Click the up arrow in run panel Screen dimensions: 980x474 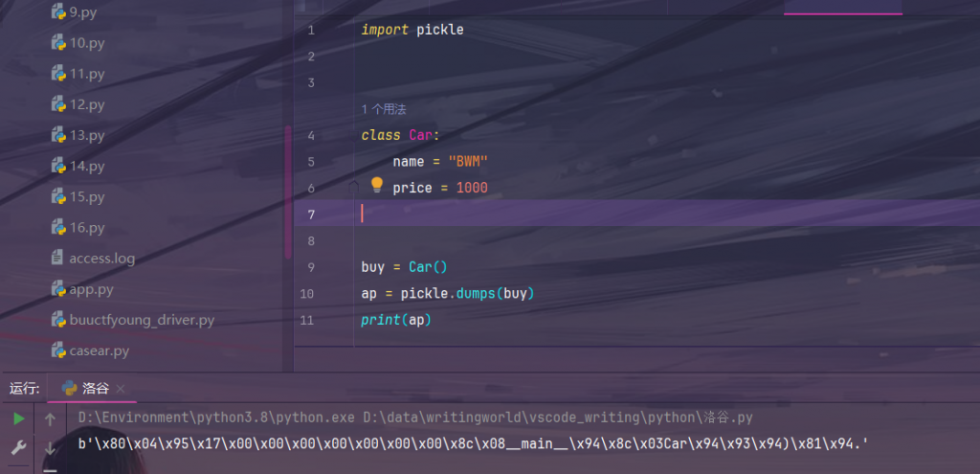[51, 419]
